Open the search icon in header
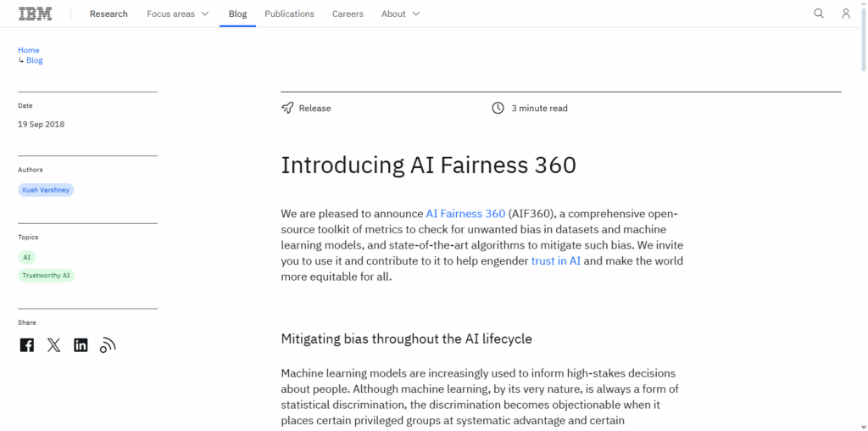868x431 pixels. (819, 14)
